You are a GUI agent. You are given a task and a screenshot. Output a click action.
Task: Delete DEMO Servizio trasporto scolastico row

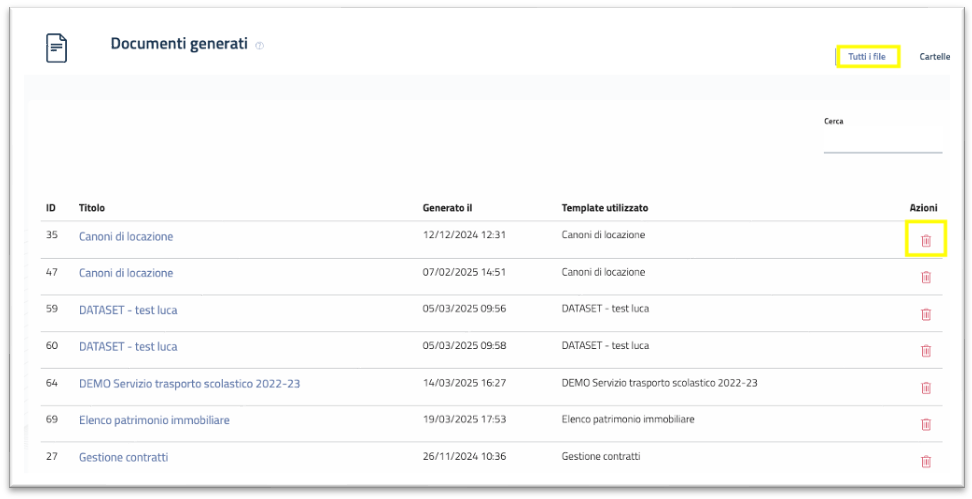925,388
